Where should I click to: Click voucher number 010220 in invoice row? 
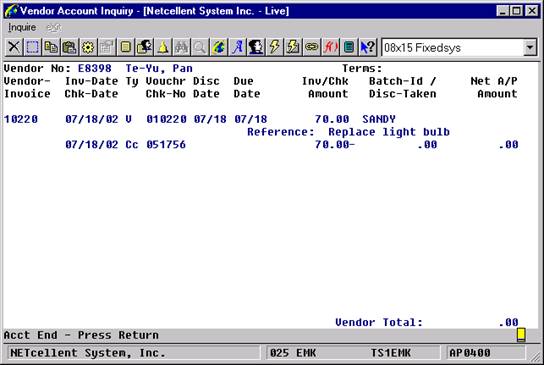coord(166,119)
